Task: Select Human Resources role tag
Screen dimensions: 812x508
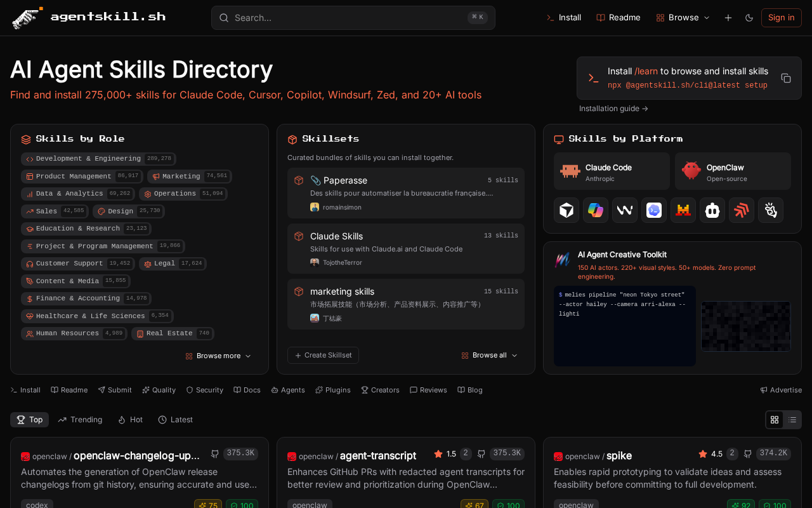Action: (74, 333)
